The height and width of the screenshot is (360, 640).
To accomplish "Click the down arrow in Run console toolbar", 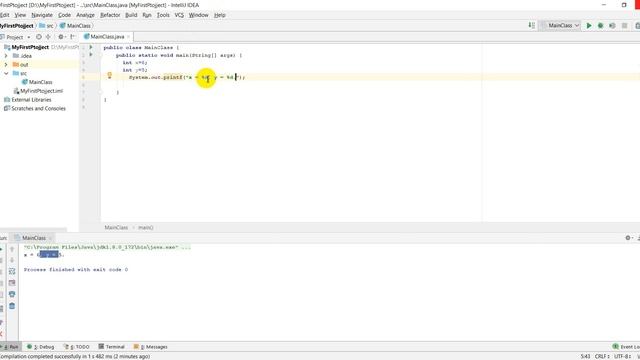I will tap(12, 260).
